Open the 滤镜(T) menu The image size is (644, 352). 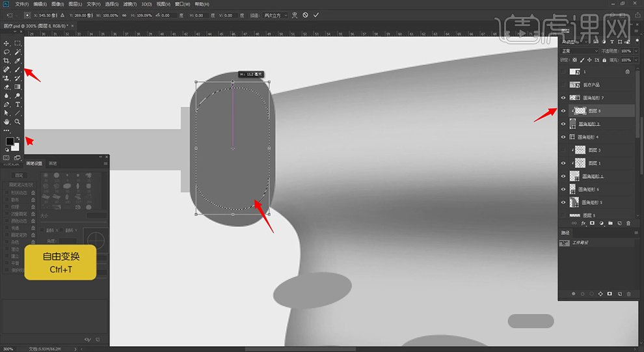point(130,4)
